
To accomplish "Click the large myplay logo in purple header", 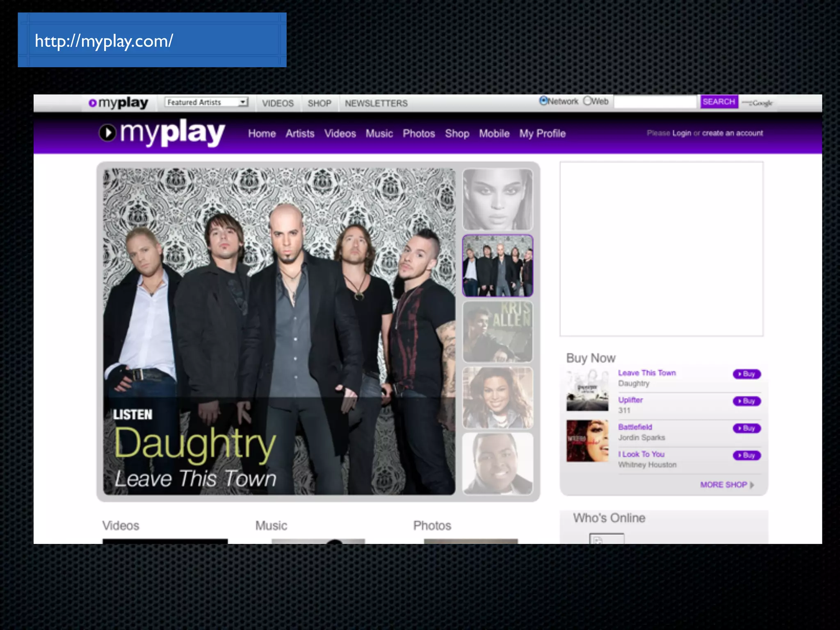I will 162,133.
